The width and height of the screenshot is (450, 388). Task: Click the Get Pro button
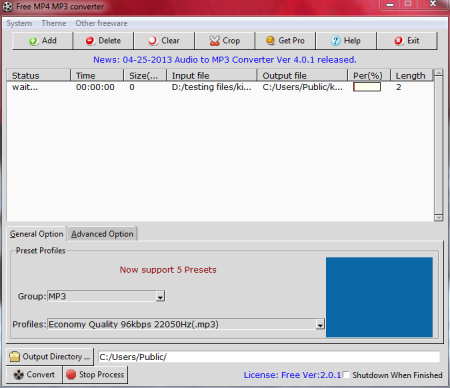tap(285, 41)
